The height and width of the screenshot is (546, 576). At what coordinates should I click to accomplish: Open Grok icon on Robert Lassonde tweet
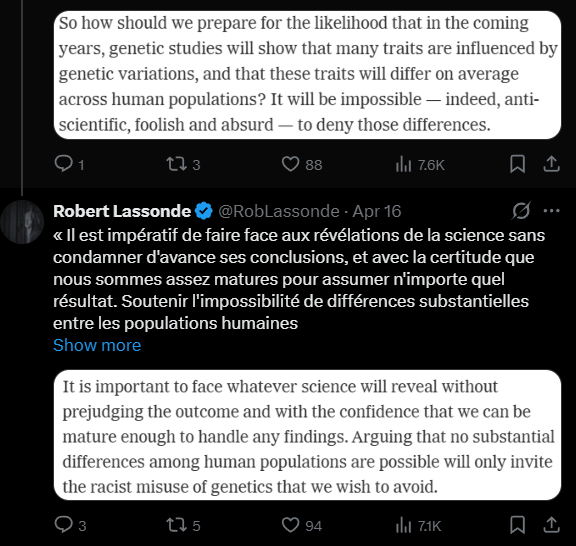[521, 211]
